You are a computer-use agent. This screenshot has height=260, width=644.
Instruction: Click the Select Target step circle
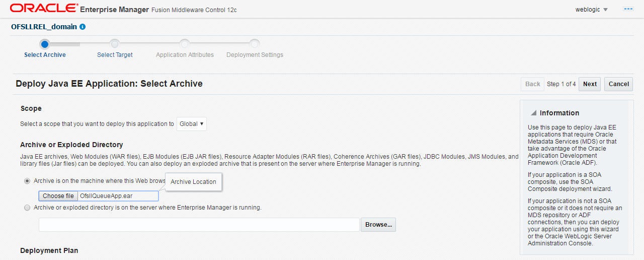point(115,44)
